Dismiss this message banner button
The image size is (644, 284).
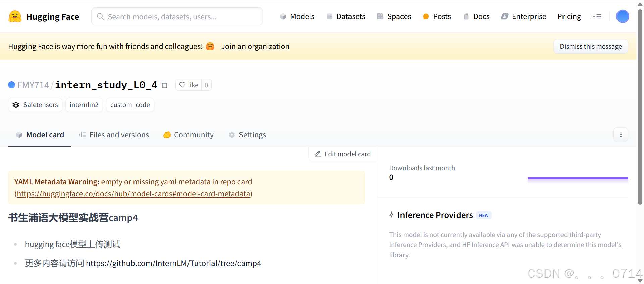(591, 46)
